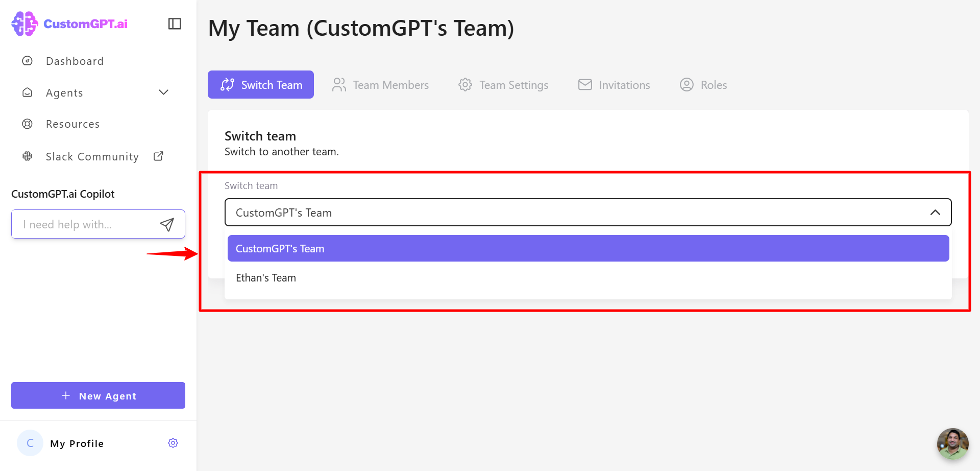The width and height of the screenshot is (980, 471).
Task: Click the external link icon beside Slack Community
Action: (x=159, y=156)
